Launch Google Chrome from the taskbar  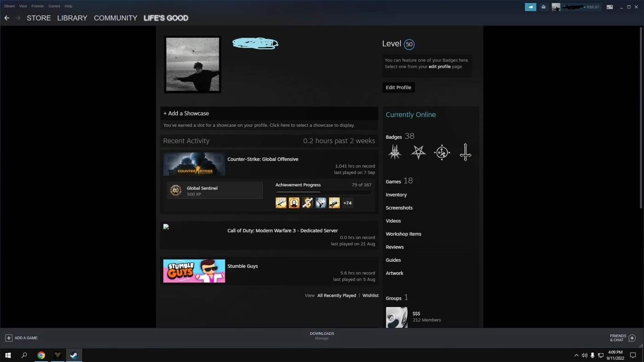[41, 355]
